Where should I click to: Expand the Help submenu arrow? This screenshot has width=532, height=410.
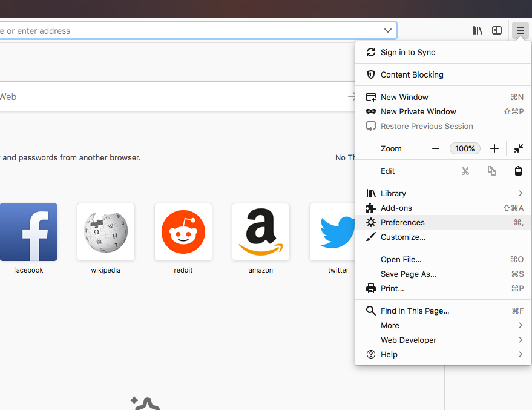pyautogui.click(x=521, y=354)
